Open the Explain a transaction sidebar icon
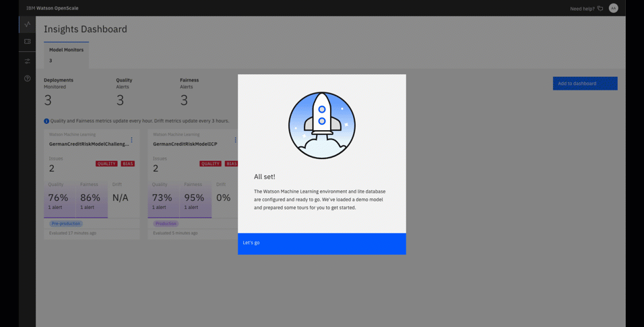 coord(28,42)
